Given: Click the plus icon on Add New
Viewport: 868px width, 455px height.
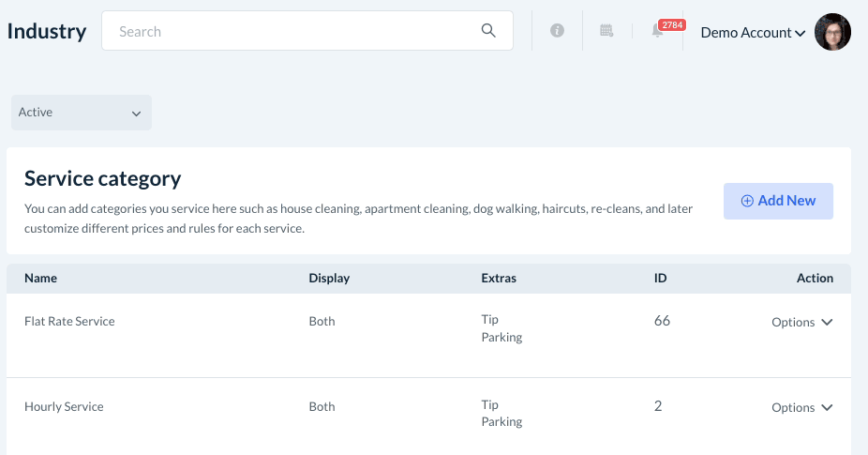Looking at the screenshot, I should pos(747,201).
